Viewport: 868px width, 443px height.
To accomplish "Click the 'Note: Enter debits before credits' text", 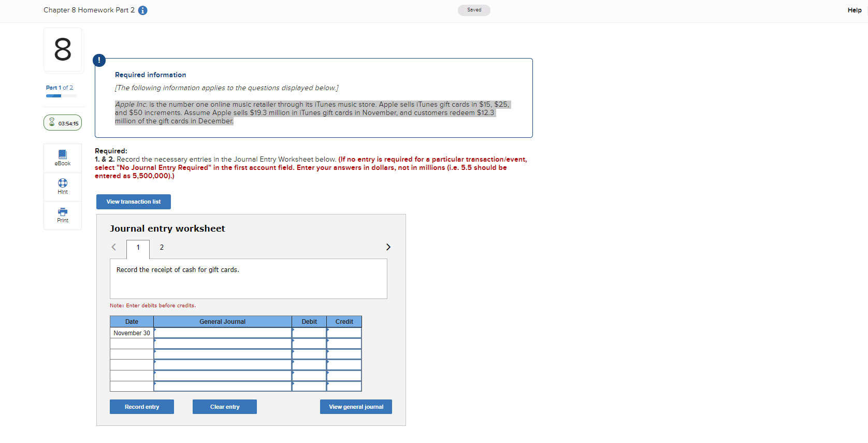I will [x=153, y=306].
